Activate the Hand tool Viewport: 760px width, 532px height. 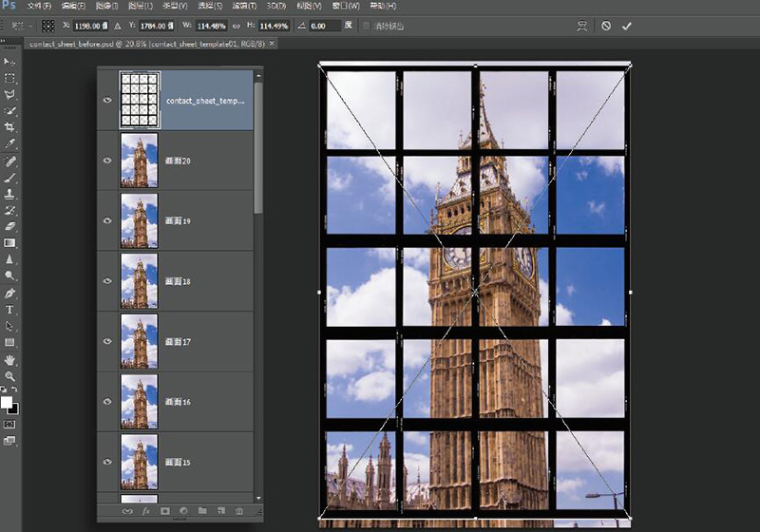(x=10, y=360)
